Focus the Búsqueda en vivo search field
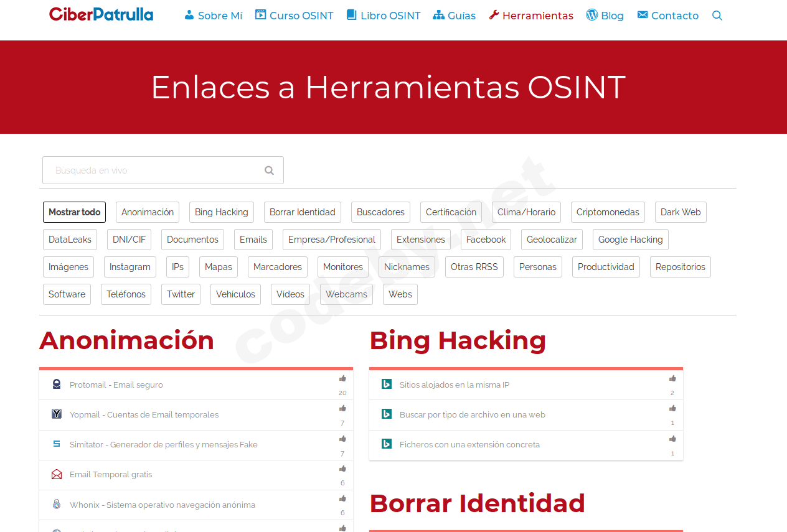The width and height of the screenshot is (787, 532). (x=163, y=170)
